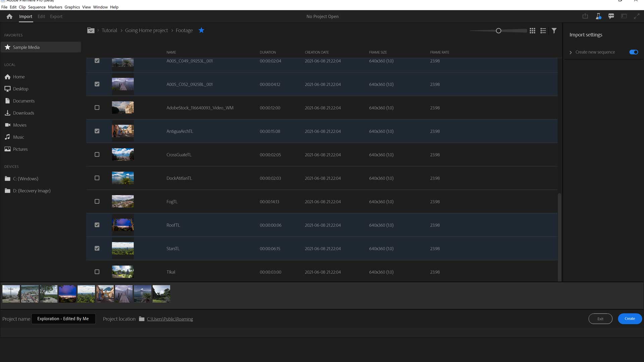644x362 pixels.
Task: Open the filter files funnel icon
Action: [x=554, y=31]
